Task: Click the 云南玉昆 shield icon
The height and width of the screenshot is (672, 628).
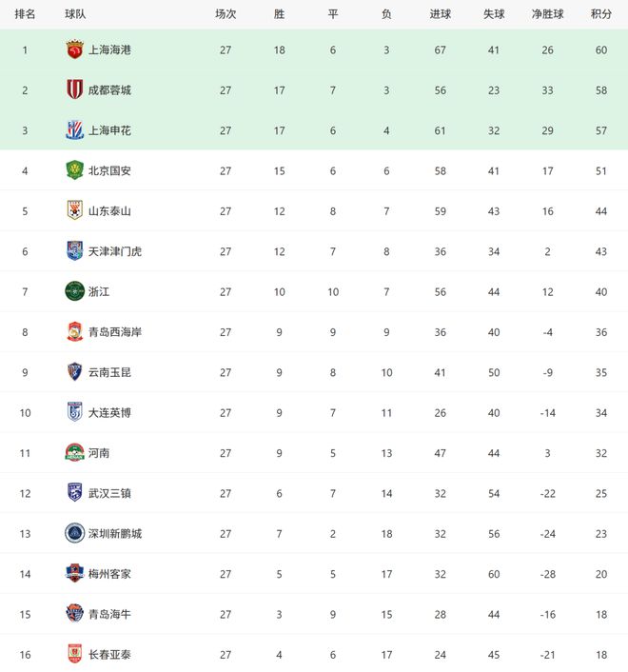Action: (74, 372)
